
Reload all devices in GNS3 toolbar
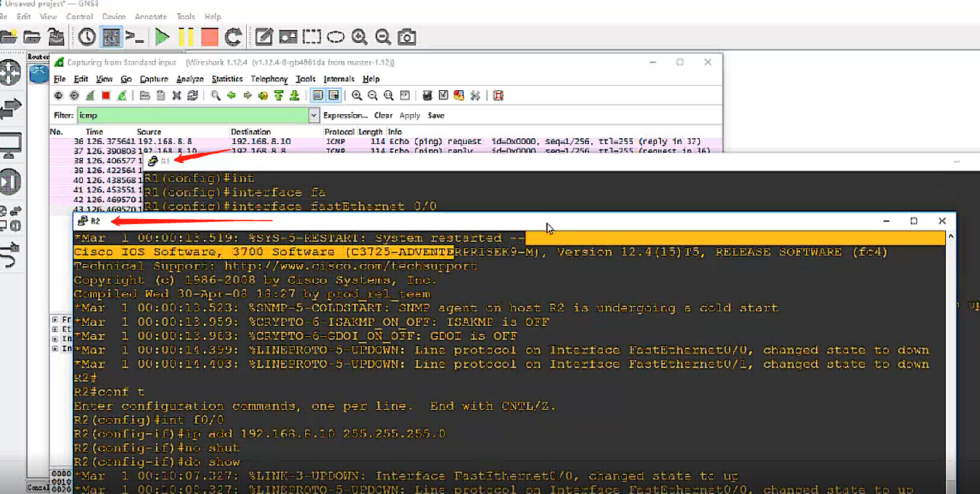click(x=234, y=36)
